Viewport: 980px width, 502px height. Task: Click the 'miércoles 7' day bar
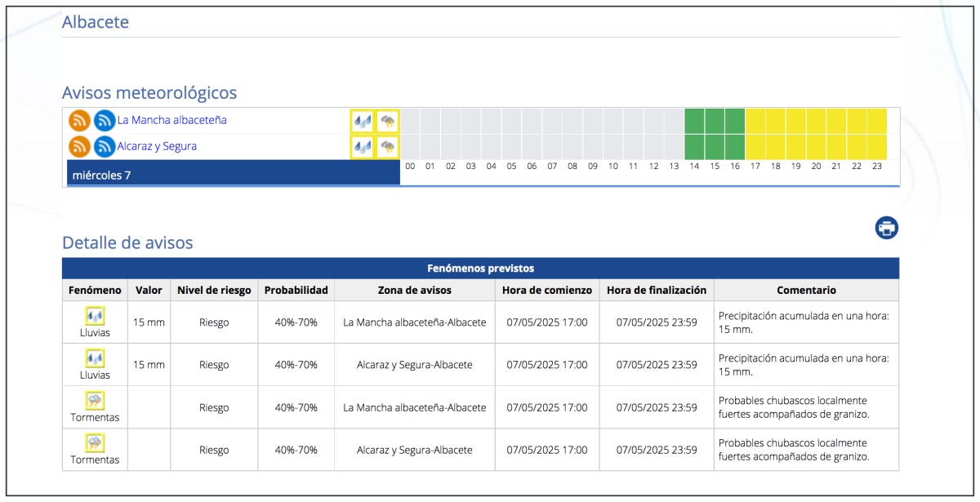click(234, 173)
